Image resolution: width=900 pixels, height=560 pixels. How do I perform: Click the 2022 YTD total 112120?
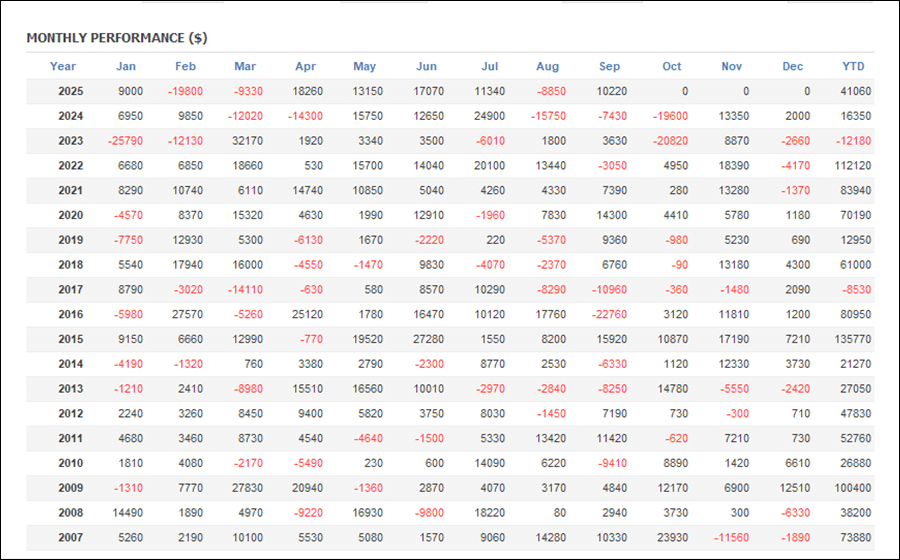tap(850, 166)
